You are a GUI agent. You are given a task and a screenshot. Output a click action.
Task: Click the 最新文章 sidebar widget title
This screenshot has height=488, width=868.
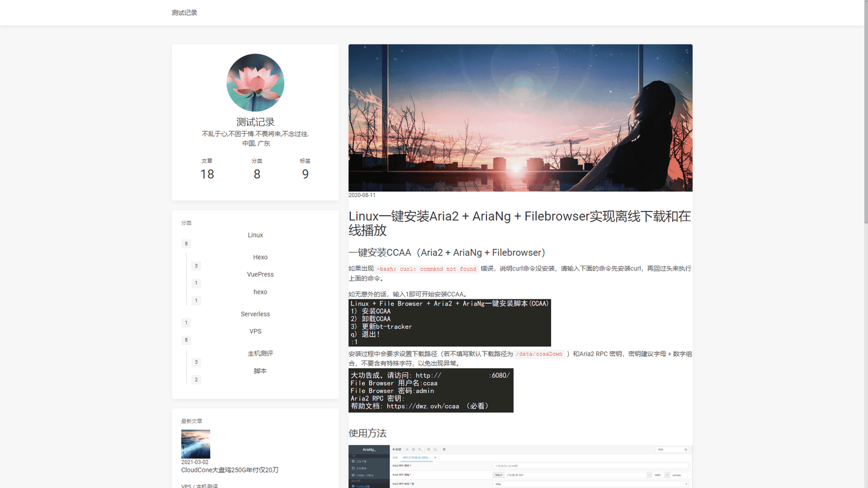(192, 421)
